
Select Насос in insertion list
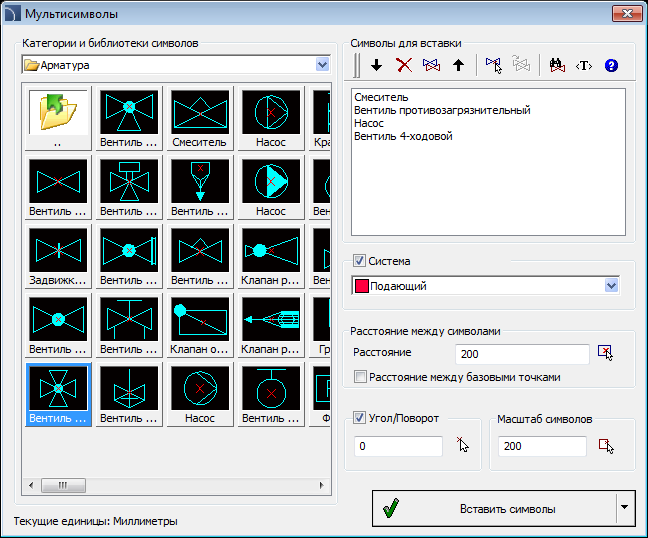click(x=369, y=123)
